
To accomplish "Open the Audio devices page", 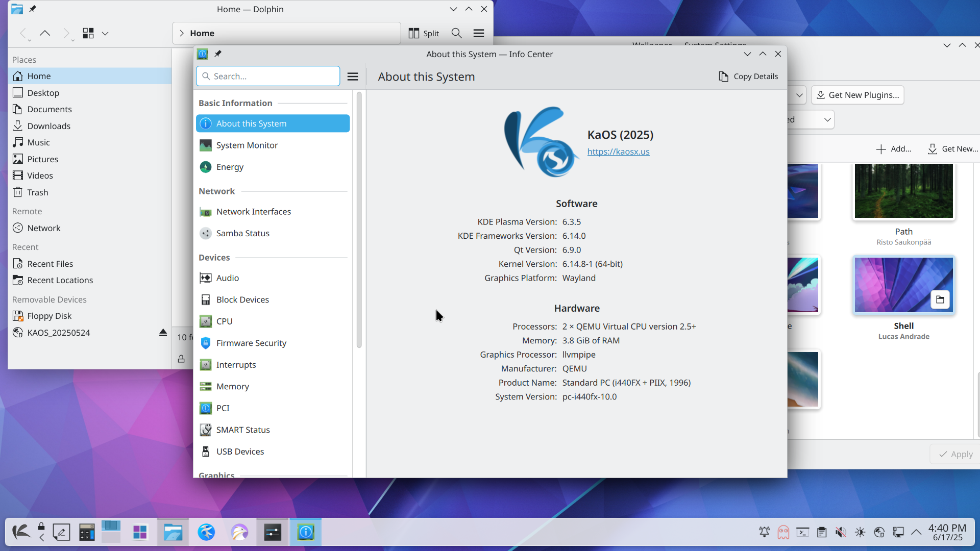I will 273,278.
